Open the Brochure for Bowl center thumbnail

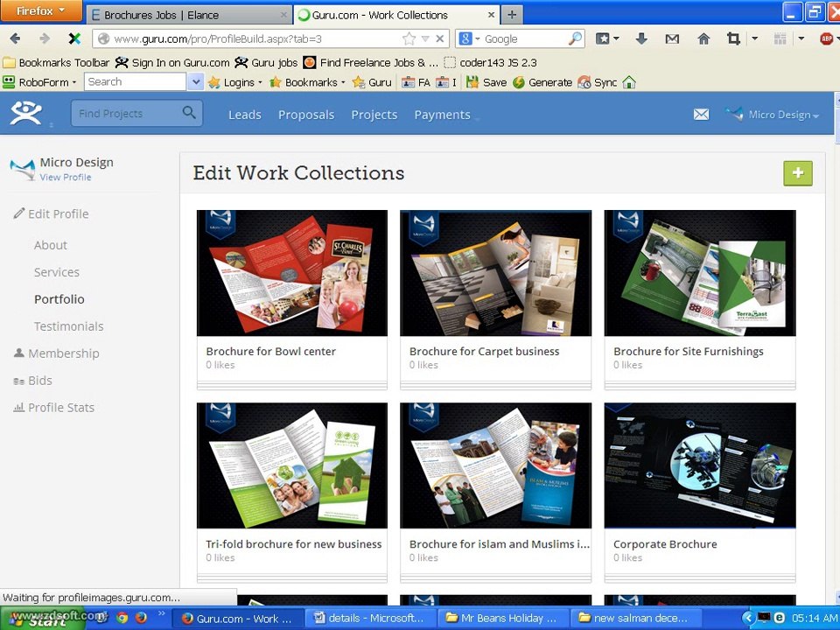[292, 273]
